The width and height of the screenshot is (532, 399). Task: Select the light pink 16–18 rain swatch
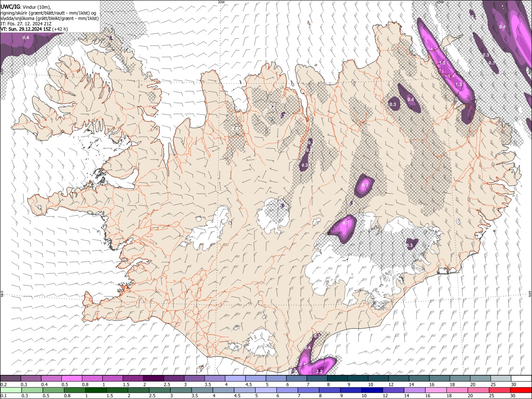(436, 390)
